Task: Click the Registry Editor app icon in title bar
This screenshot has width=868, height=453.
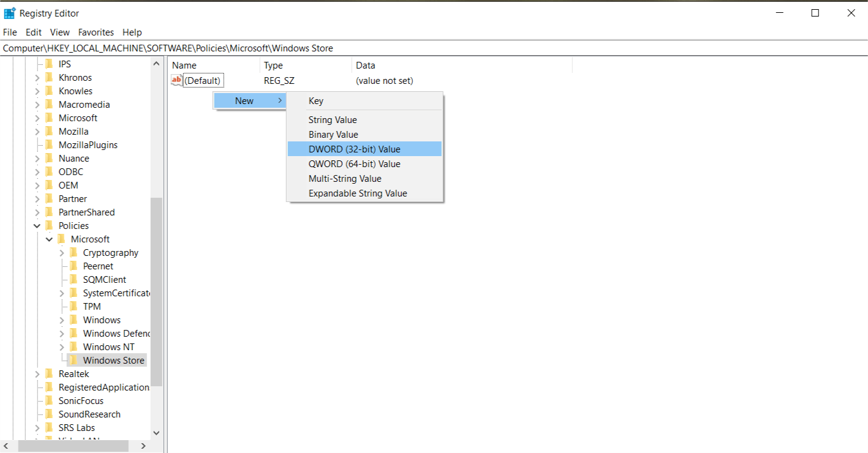Action: tap(10, 13)
